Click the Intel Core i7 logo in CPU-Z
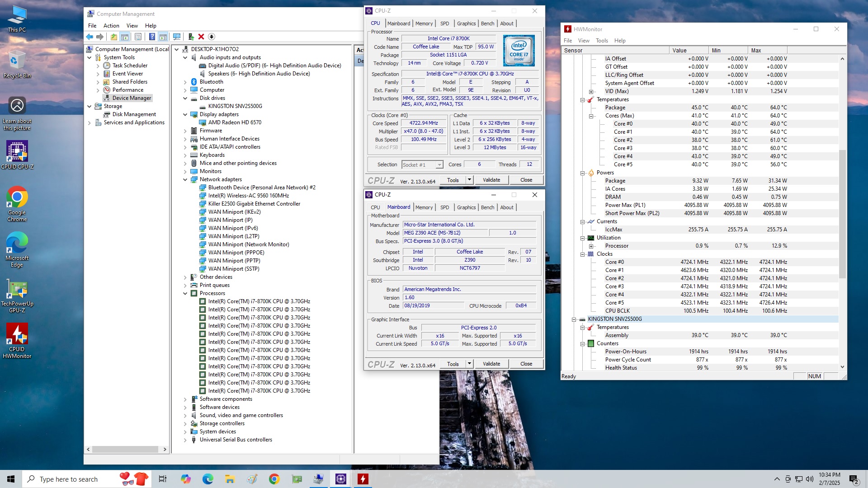The image size is (868, 488). tap(519, 51)
